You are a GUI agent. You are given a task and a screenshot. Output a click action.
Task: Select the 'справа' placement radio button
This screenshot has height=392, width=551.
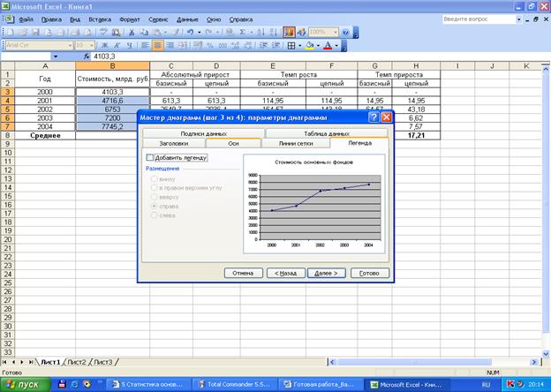coord(155,205)
